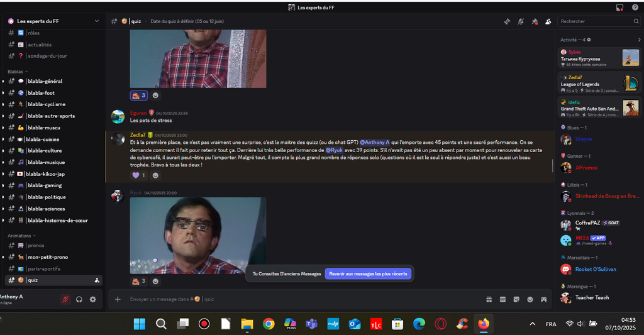Open blabla-cyclisme channel
Viewport: 644px width, 335px height.
pyautogui.click(x=53, y=104)
